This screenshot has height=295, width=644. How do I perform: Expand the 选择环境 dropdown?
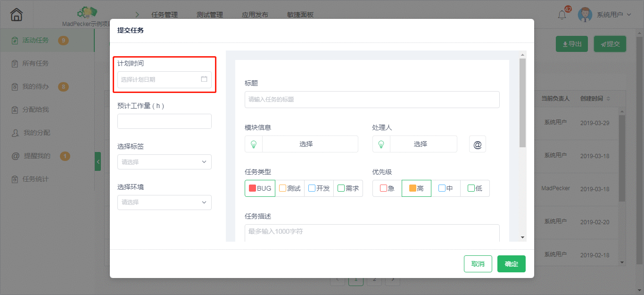point(164,202)
